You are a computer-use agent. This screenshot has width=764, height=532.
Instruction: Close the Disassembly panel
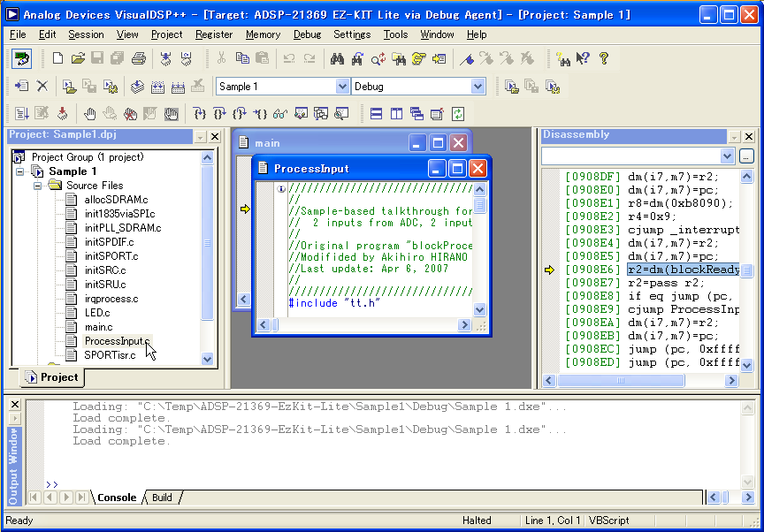point(749,137)
